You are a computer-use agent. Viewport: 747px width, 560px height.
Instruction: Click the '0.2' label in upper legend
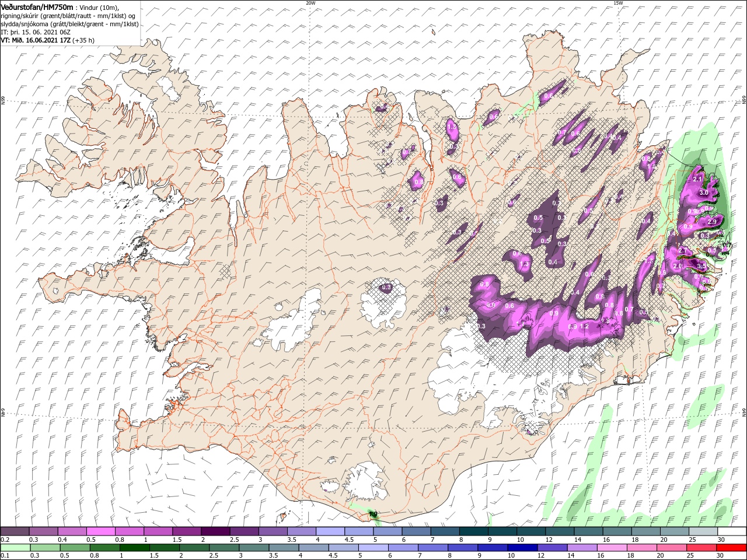[x=4, y=540]
